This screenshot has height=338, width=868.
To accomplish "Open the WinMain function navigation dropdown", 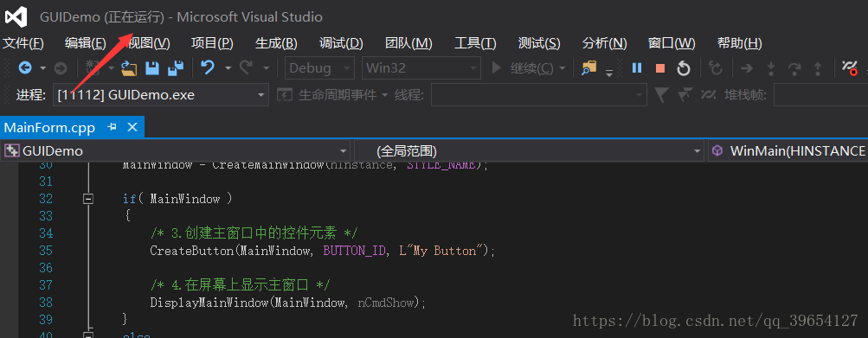I will point(788,150).
